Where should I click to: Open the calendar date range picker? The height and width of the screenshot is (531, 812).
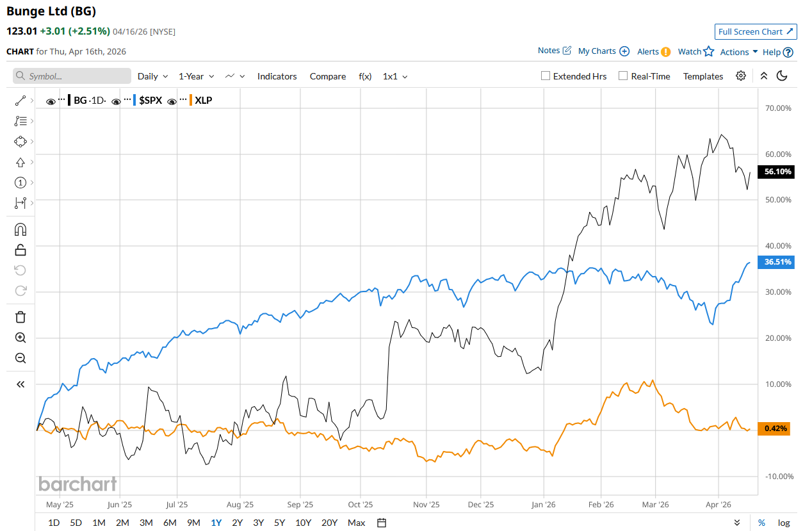coord(382,523)
